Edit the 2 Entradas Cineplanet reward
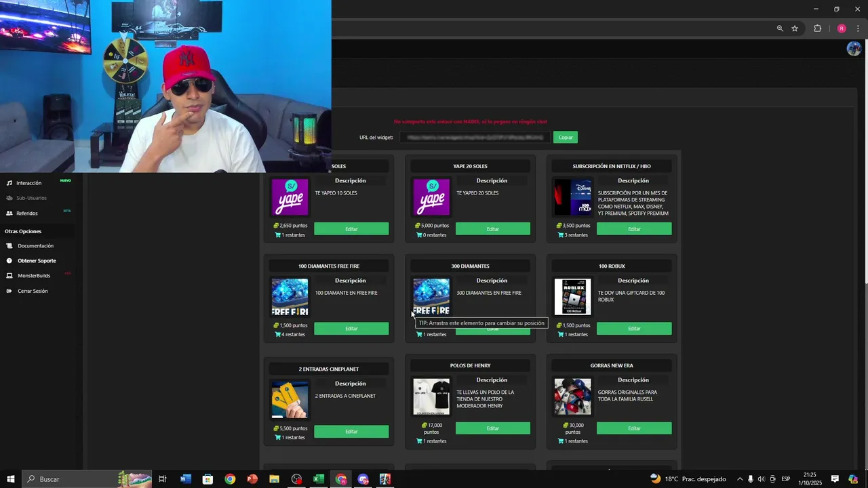This screenshot has height=488, width=868. (x=351, y=432)
